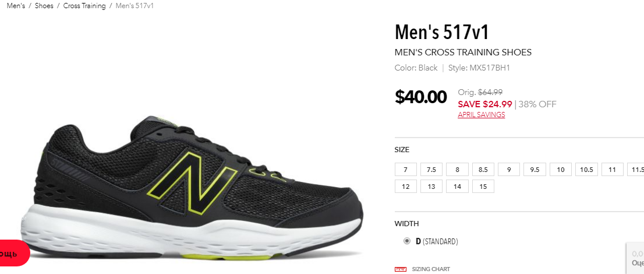Select size 10.5 box
This screenshot has height=274, width=644.
[586, 170]
